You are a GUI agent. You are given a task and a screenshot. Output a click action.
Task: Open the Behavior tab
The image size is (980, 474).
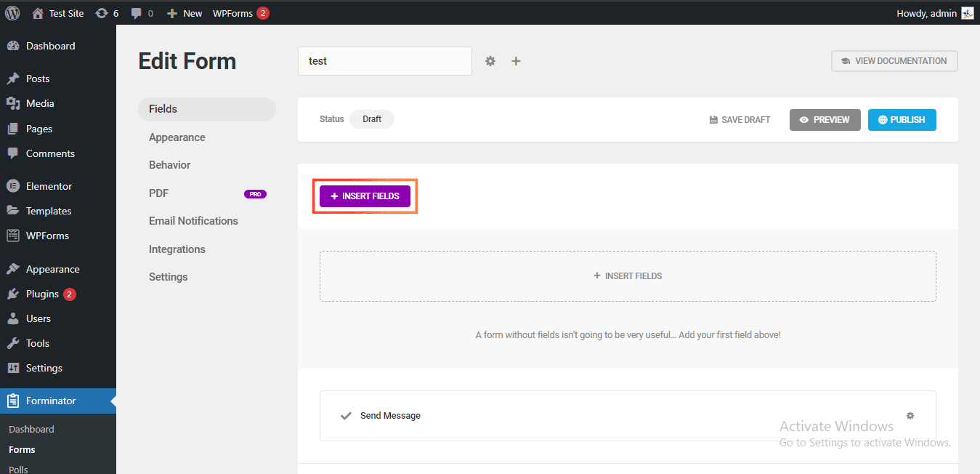[169, 164]
